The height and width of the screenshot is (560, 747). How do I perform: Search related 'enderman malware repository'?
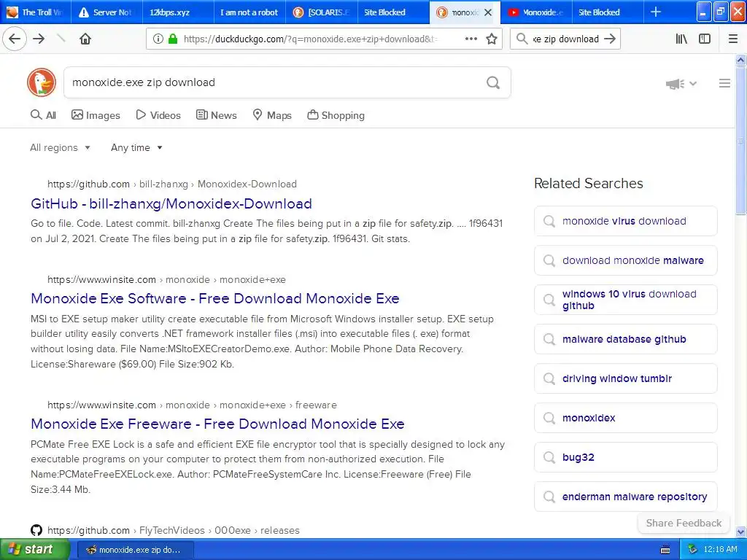click(x=625, y=497)
